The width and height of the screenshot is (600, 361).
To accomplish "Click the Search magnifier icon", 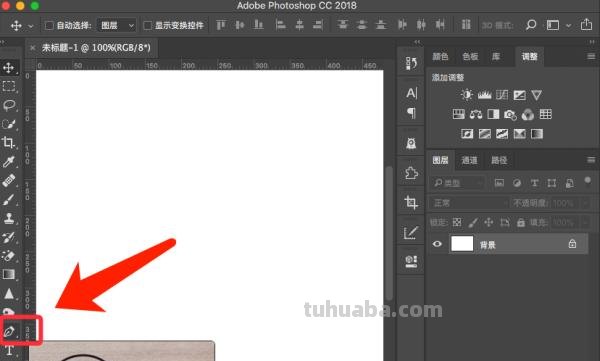I will point(531,25).
